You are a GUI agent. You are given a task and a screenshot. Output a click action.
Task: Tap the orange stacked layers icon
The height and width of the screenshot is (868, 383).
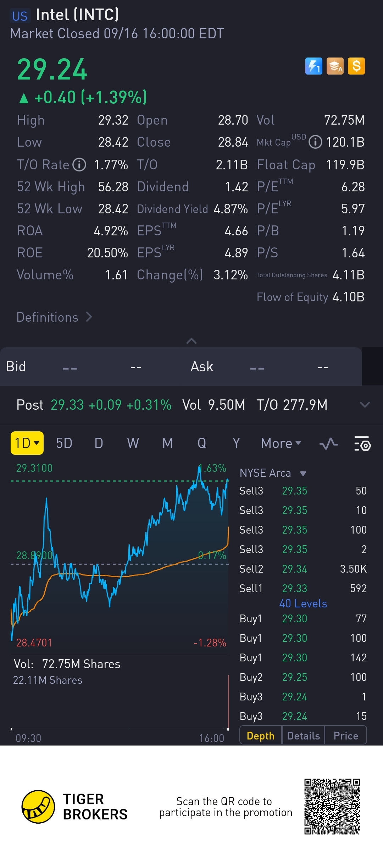coord(335,66)
